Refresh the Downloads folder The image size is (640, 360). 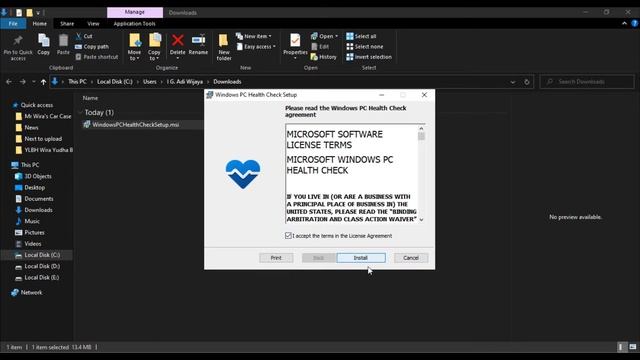[527, 82]
